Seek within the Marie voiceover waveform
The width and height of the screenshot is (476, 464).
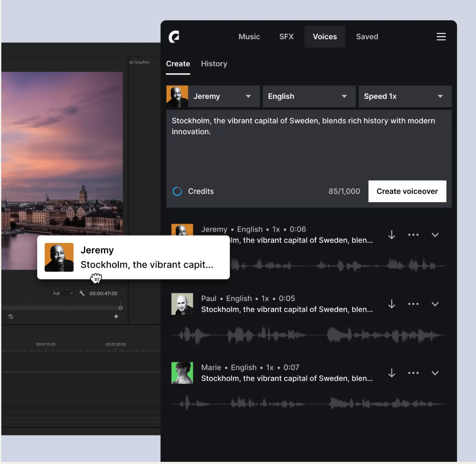coord(308,404)
